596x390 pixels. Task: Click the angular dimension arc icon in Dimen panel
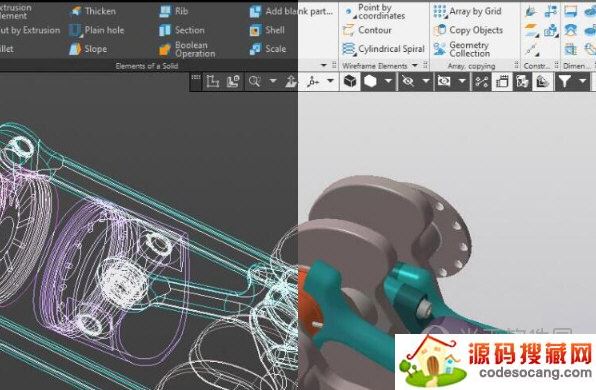point(571,30)
